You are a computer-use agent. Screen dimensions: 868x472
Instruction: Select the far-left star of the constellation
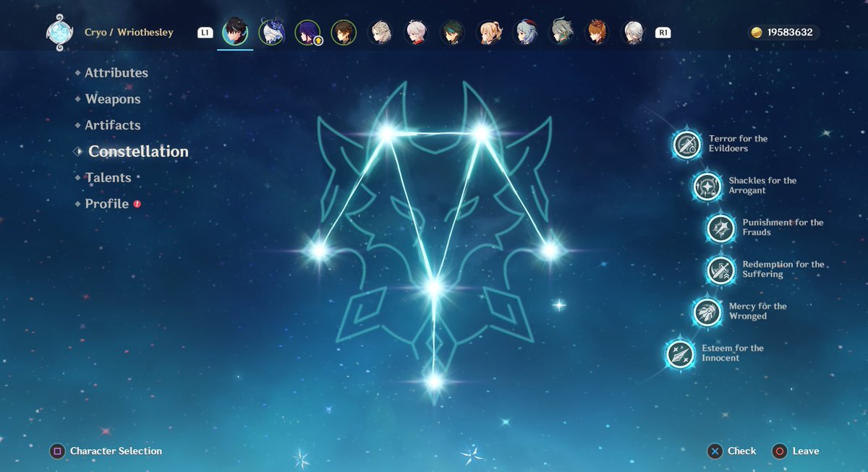point(319,250)
